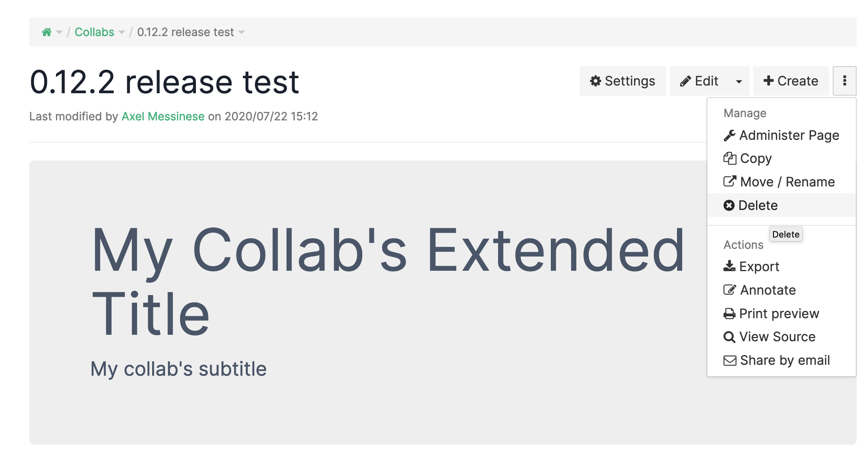Open the Collabs breadcrumb link

95,32
